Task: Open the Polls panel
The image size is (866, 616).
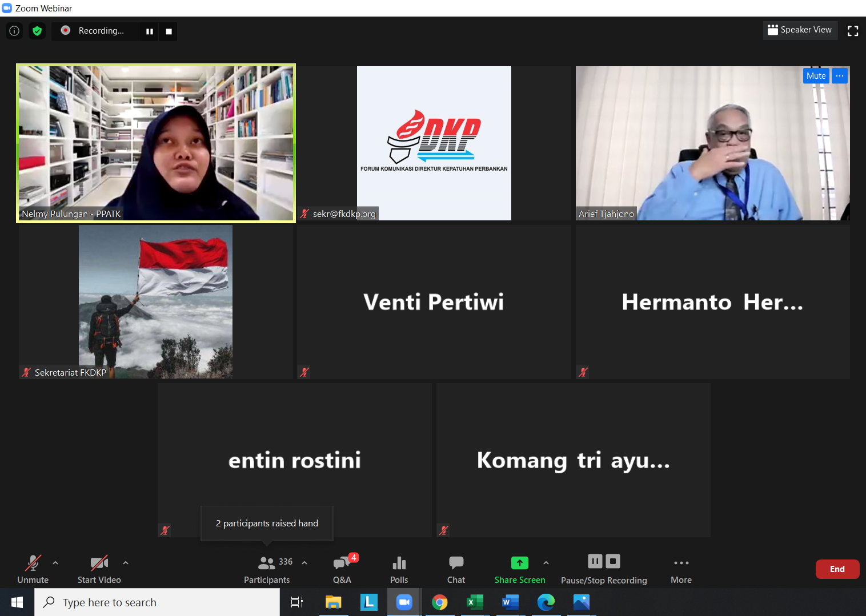Action: (399, 569)
